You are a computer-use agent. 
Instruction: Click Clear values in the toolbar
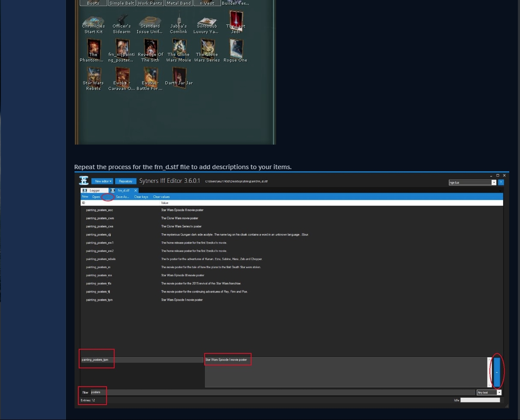click(x=162, y=197)
